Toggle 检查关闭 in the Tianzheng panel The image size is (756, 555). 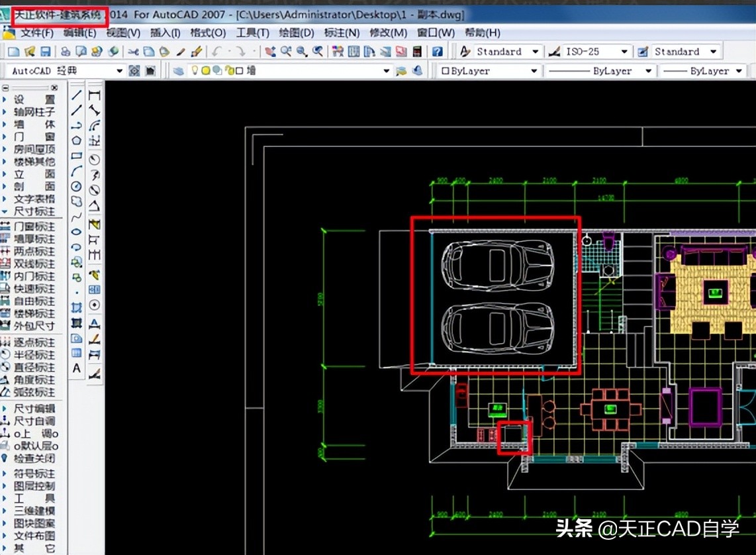pyautogui.click(x=34, y=458)
